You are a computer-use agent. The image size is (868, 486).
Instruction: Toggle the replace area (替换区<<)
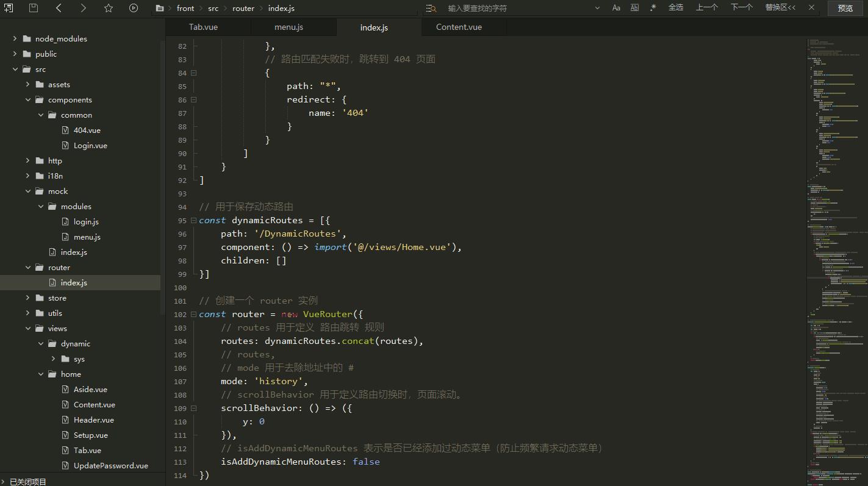(780, 7)
